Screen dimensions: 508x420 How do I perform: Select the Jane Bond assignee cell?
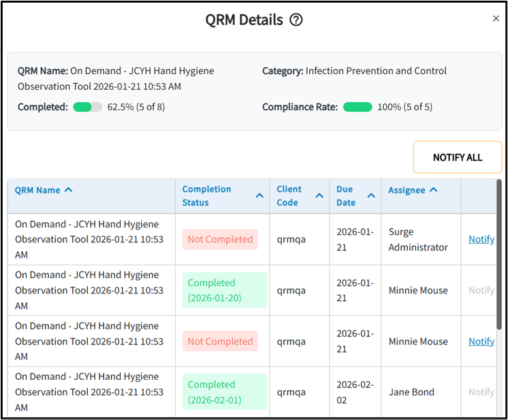(411, 392)
